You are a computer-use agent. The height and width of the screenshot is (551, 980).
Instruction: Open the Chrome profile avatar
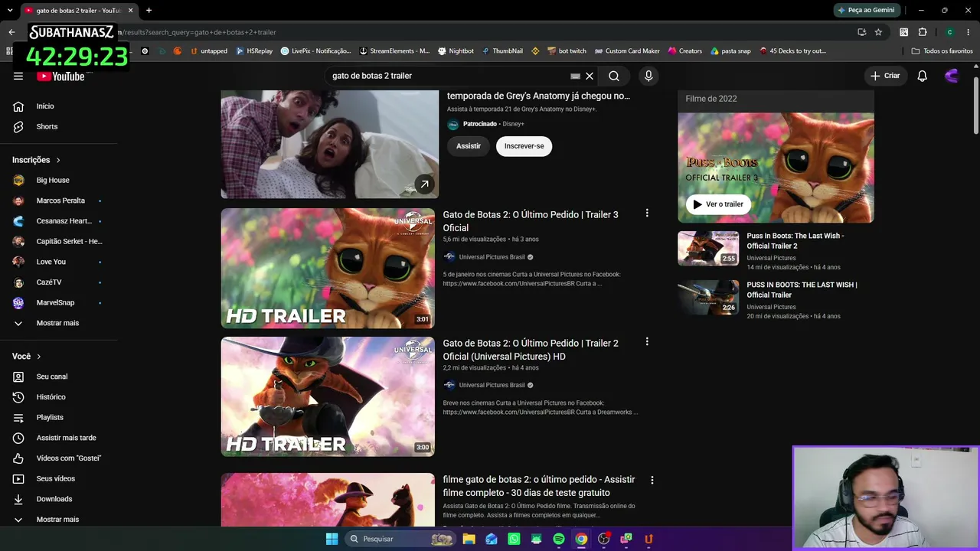pos(949,32)
